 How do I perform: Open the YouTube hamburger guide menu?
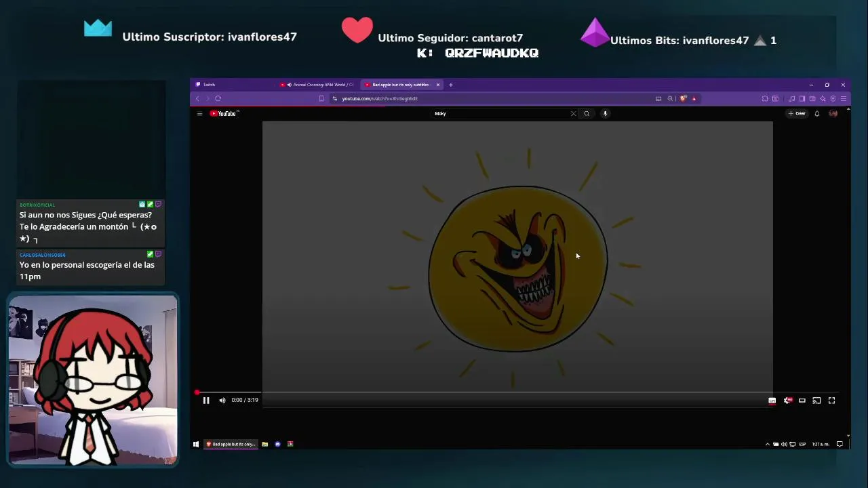(x=199, y=114)
